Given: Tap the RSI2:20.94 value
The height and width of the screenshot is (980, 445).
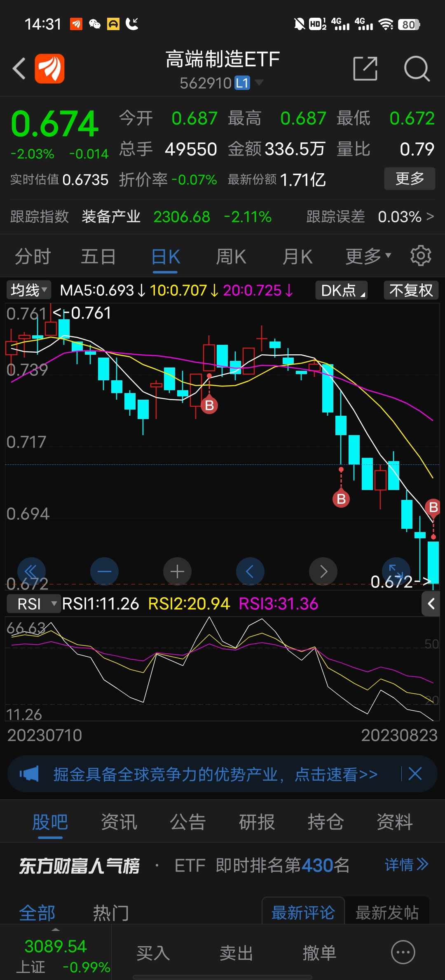Looking at the screenshot, I should coord(189,604).
